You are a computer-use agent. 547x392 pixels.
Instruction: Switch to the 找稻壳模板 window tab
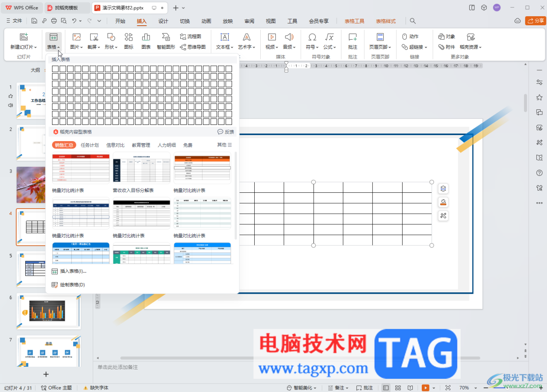[x=67, y=8]
